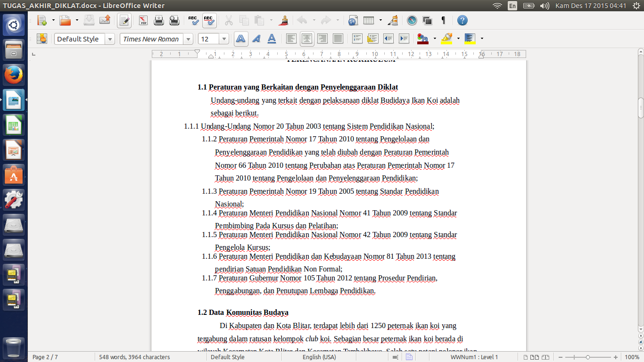Screen dimensions: 644x362
Task: Click the Increase Indent icon
Action: [x=404, y=39]
